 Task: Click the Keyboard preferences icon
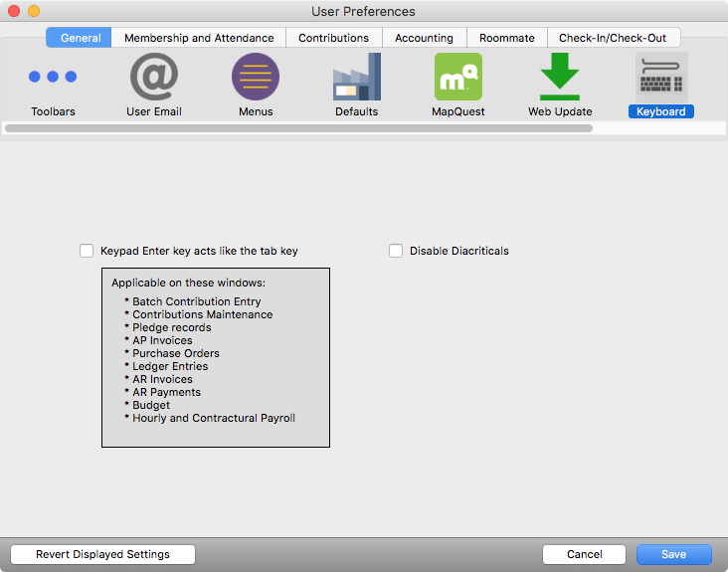tap(661, 78)
